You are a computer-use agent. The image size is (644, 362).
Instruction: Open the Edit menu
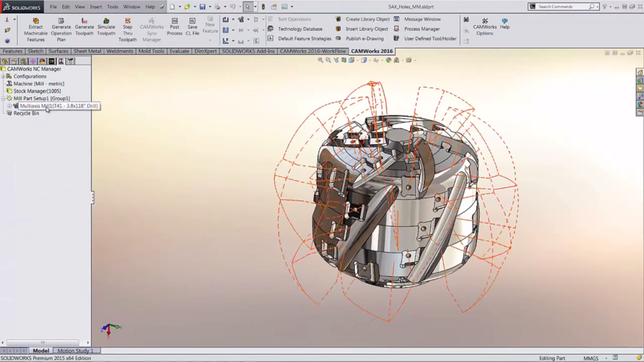(x=65, y=6)
